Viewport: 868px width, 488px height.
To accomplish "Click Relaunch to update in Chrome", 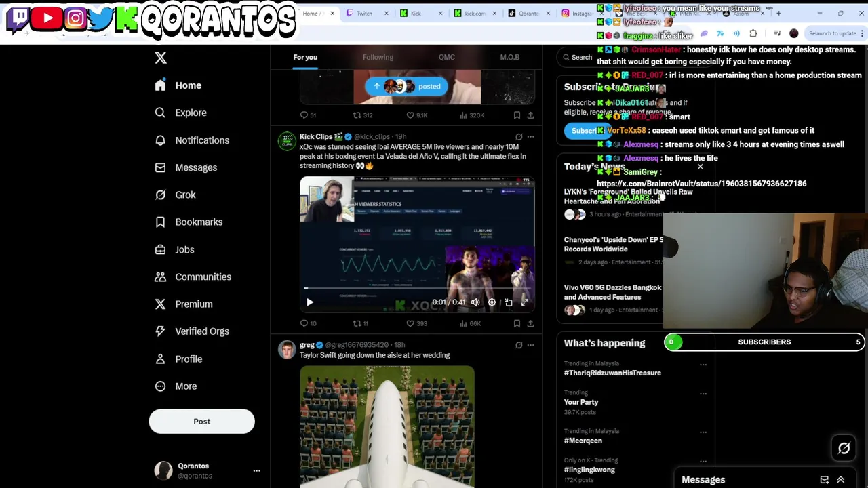I will point(832,33).
